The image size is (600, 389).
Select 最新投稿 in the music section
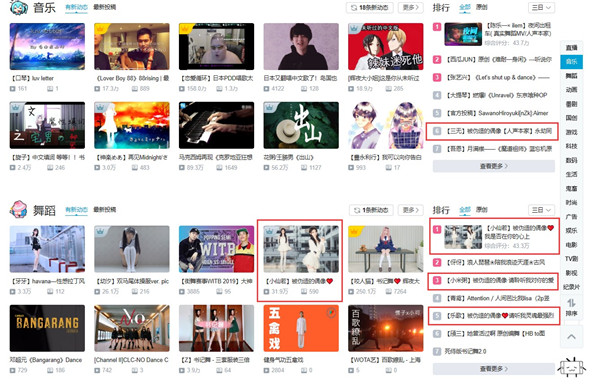(105, 7)
